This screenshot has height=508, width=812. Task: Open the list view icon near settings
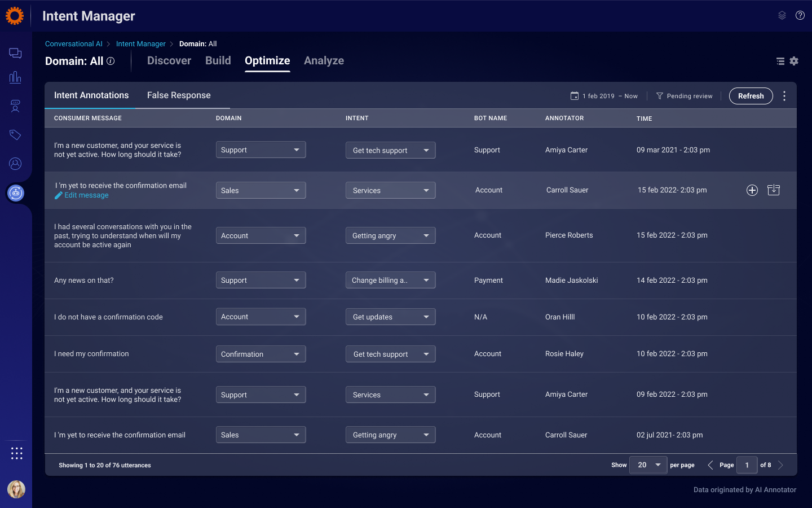coord(780,61)
